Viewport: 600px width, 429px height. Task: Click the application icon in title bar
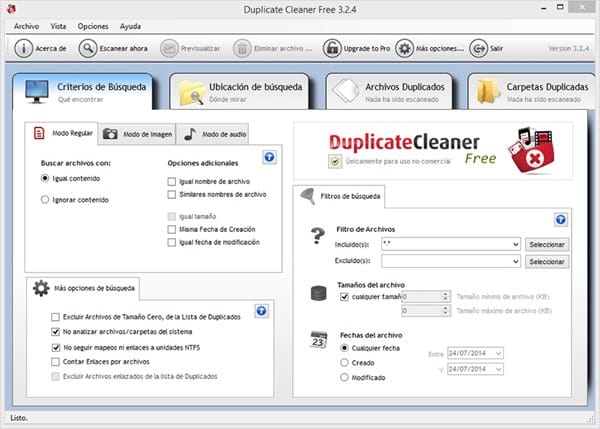[11, 9]
